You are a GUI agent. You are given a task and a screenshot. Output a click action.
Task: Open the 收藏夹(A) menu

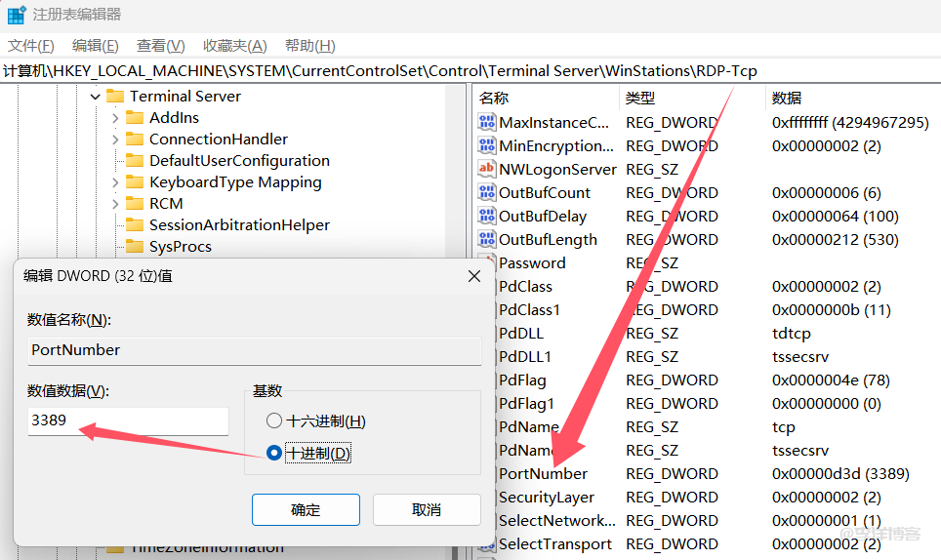click(234, 46)
